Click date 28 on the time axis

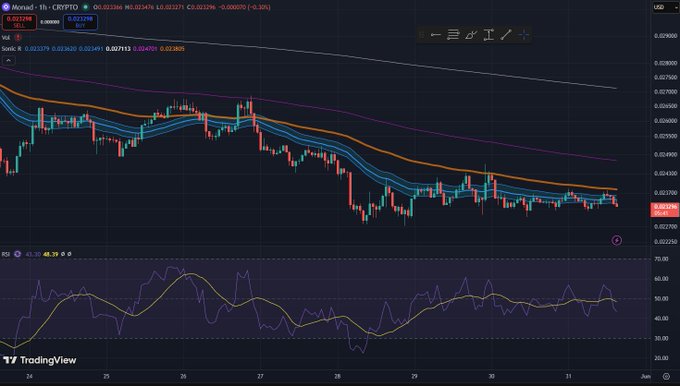[x=337, y=376]
